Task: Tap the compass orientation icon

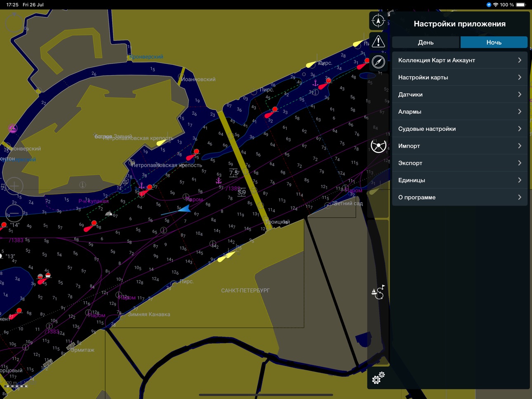Action: pos(378,62)
